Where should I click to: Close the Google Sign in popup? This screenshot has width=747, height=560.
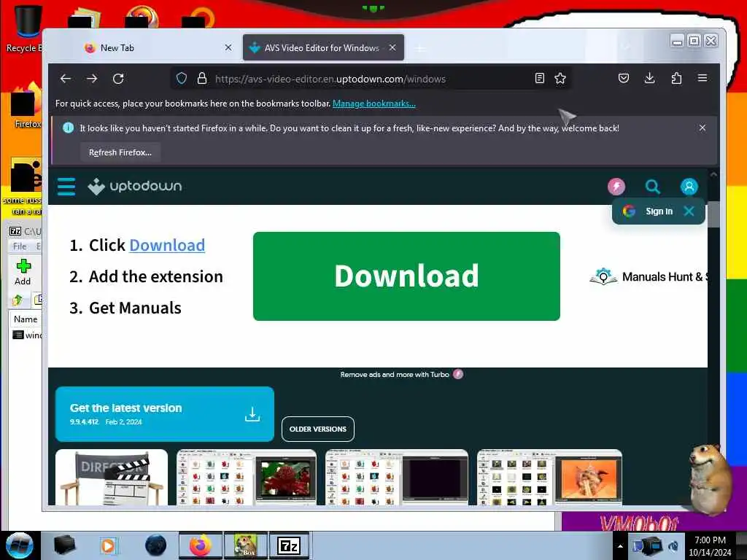pos(689,211)
